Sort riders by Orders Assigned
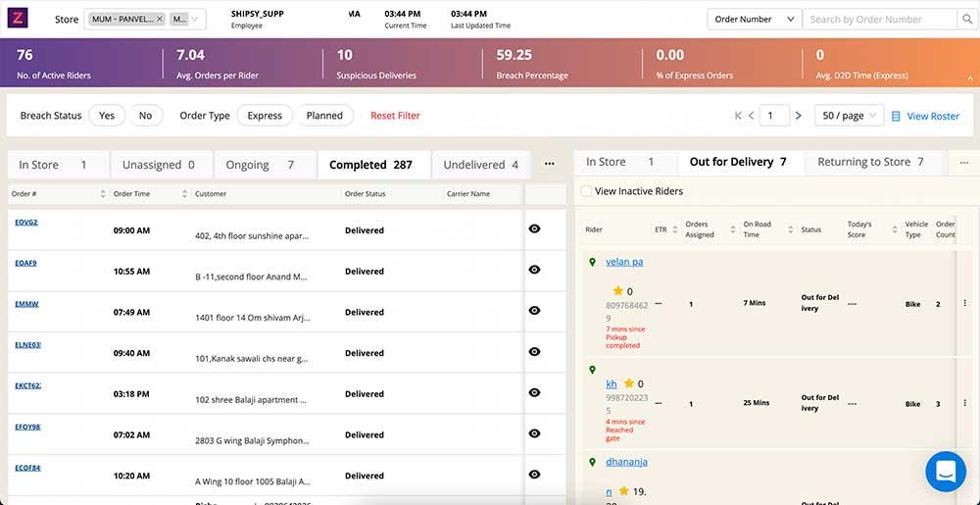The image size is (980, 505). pyautogui.click(x=732, y=230)
